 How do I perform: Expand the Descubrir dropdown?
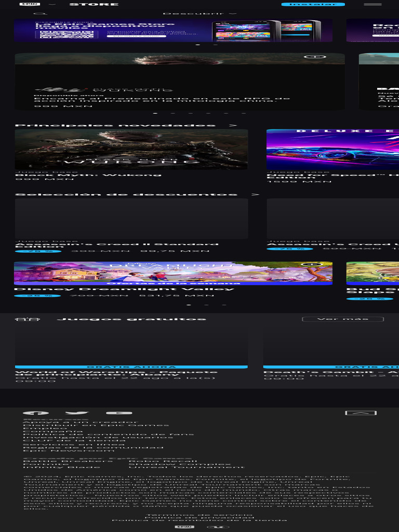click(199, 14)
